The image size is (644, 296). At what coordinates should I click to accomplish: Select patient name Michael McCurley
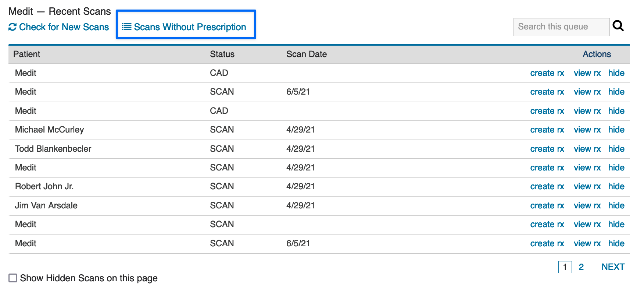tap(49, 130)
